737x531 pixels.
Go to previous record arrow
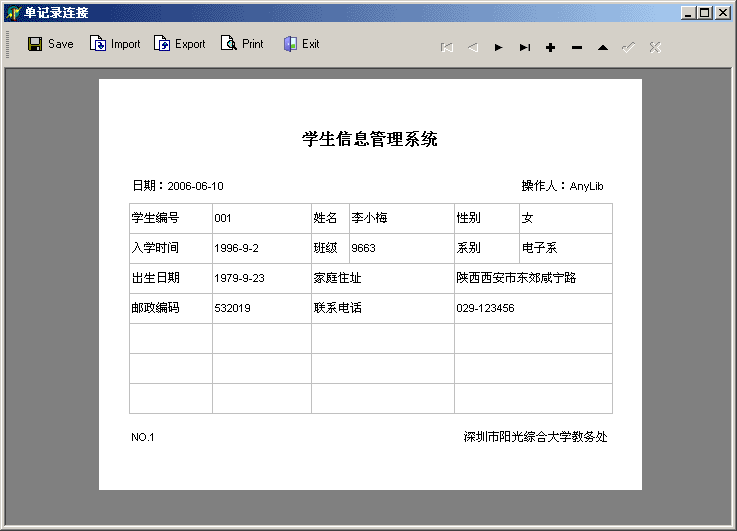[x=473, y=47]
